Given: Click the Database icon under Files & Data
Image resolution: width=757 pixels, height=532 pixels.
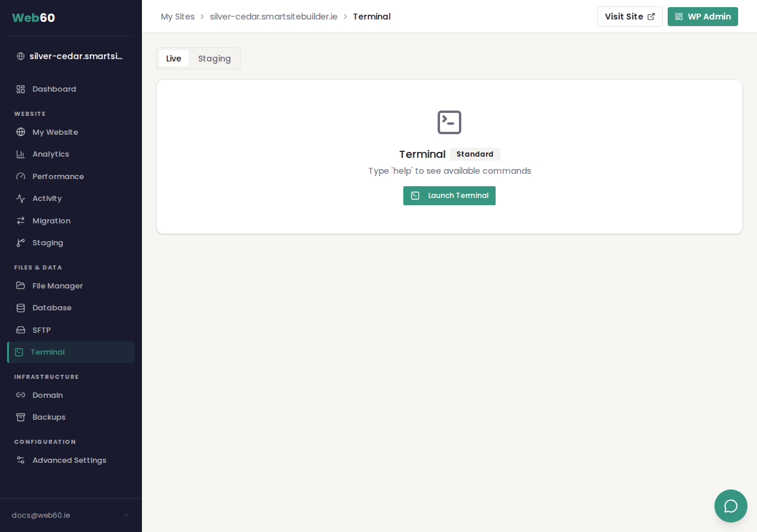Looking at the screenshot, I should click(x=20, y=307).
